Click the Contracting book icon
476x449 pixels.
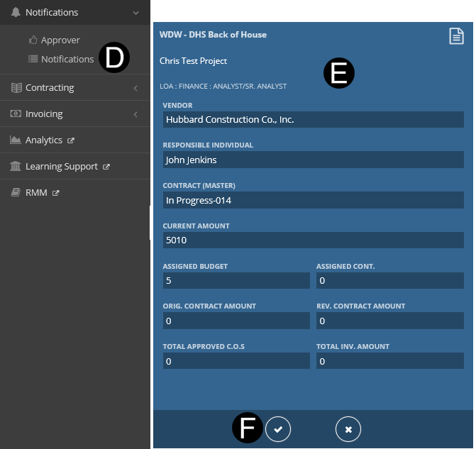[16, 88]
